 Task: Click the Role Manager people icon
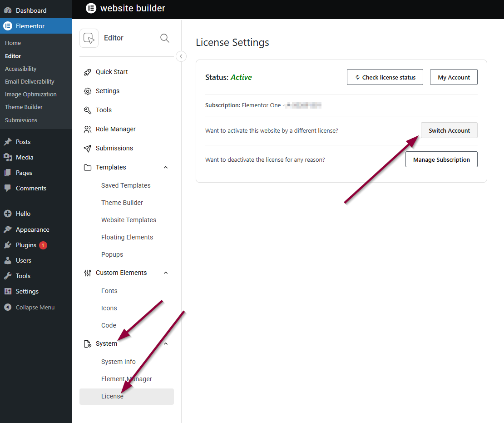tap(88, 129)
